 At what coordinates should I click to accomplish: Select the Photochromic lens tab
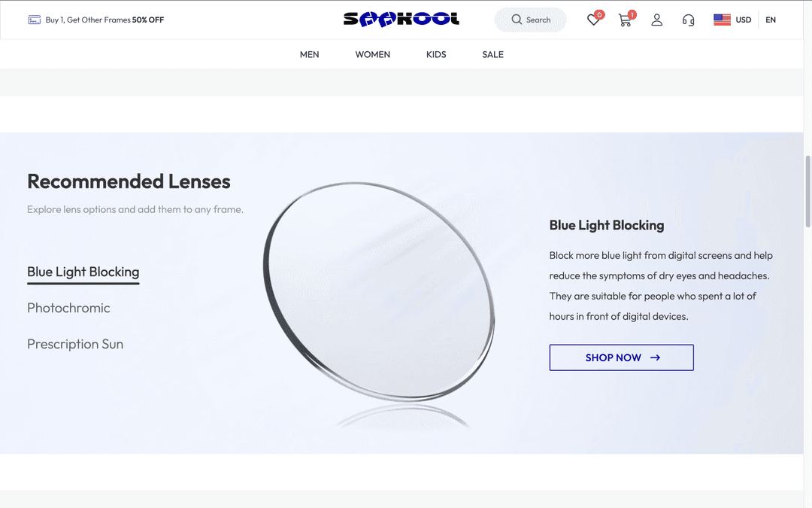coord(68,308)
